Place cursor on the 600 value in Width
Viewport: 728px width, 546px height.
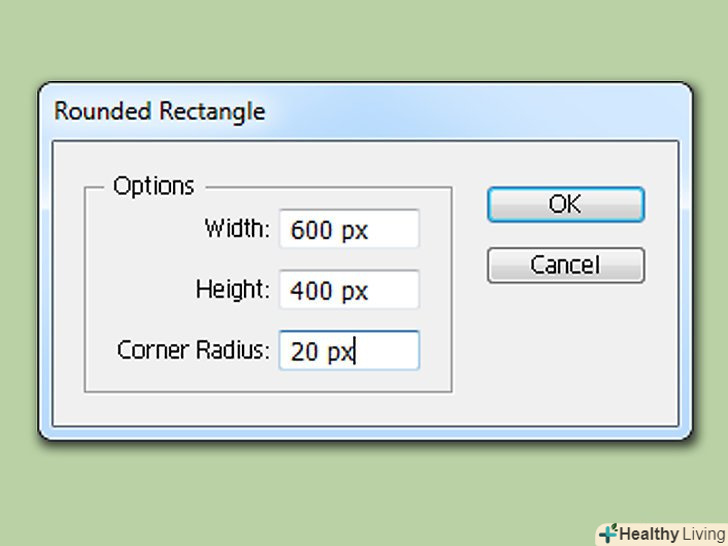coord(311,230)
